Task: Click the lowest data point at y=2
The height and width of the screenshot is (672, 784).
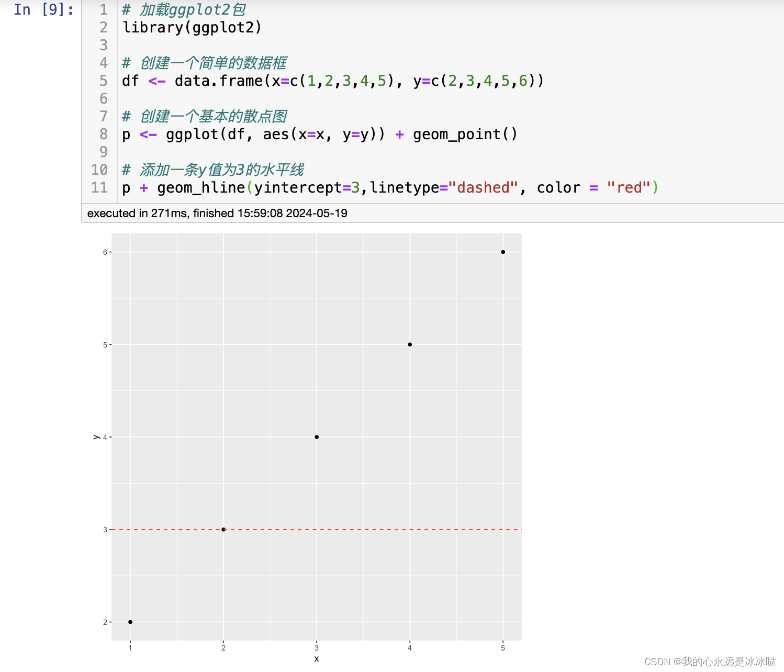Action: [x=130, y=622]
